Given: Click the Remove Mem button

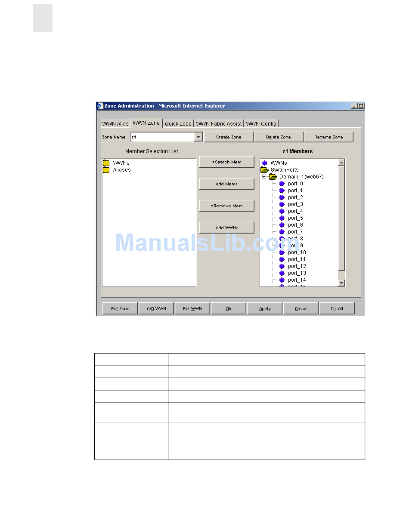Looking at the screenshot, I should point(226,206).
